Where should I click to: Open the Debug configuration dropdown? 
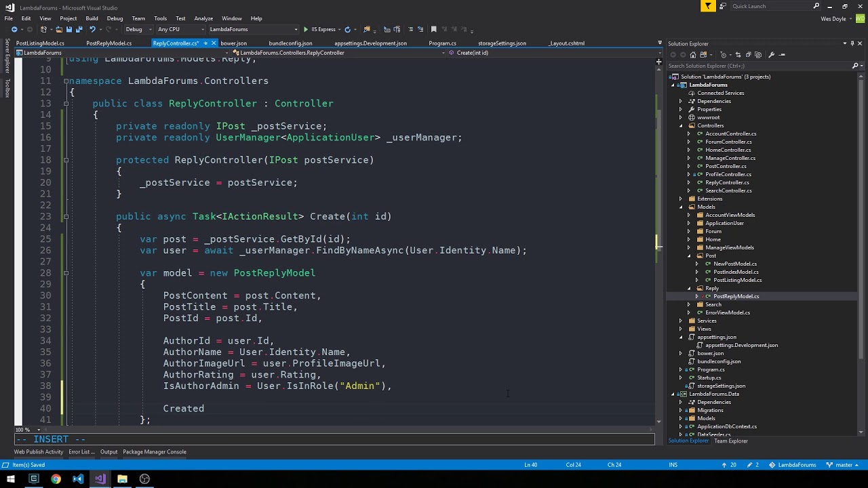[138, 29]
